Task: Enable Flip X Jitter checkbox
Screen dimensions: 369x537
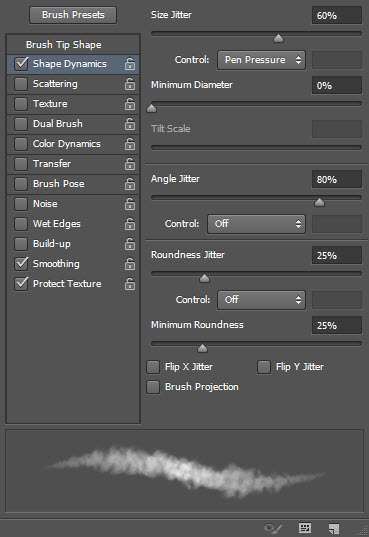Action: coord(153,367)
